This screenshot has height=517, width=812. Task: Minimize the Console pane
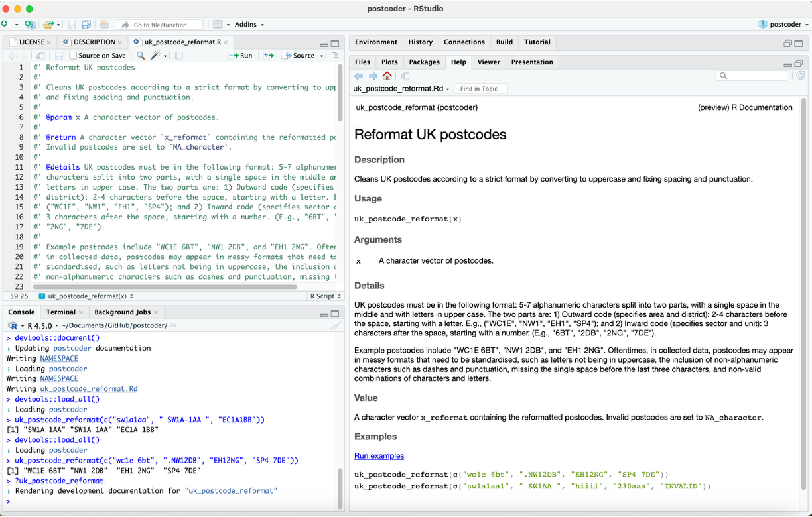coord(324,314)
